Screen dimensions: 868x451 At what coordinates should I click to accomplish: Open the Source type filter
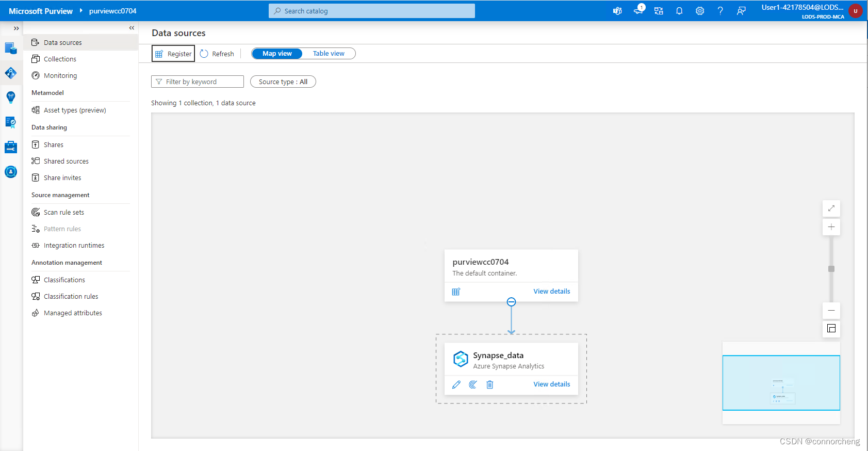283,82
